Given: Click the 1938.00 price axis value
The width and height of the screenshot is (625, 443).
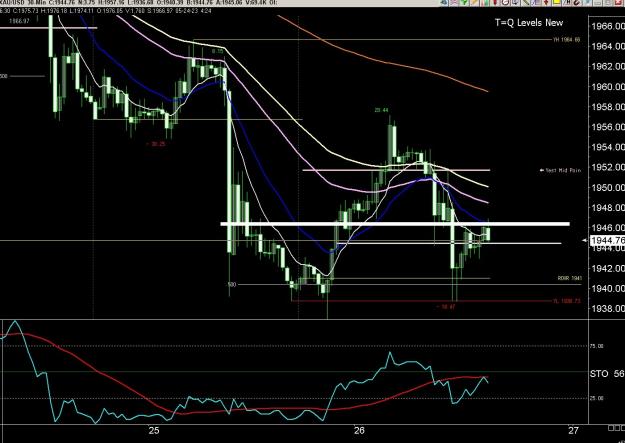Looking at the screenshot, I should [609, 308].
